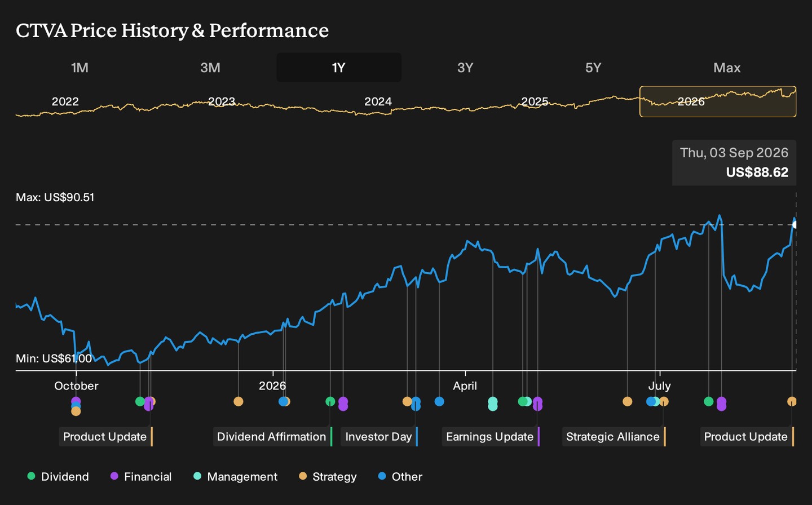Screen dimensions: 812x505
Task: Click the white price point on chart line
Action: point(795,225)
